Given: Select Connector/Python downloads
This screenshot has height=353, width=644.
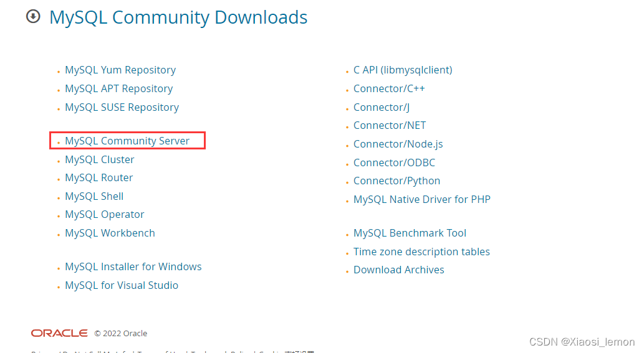Looking at the screenshot, I should 396,181.
